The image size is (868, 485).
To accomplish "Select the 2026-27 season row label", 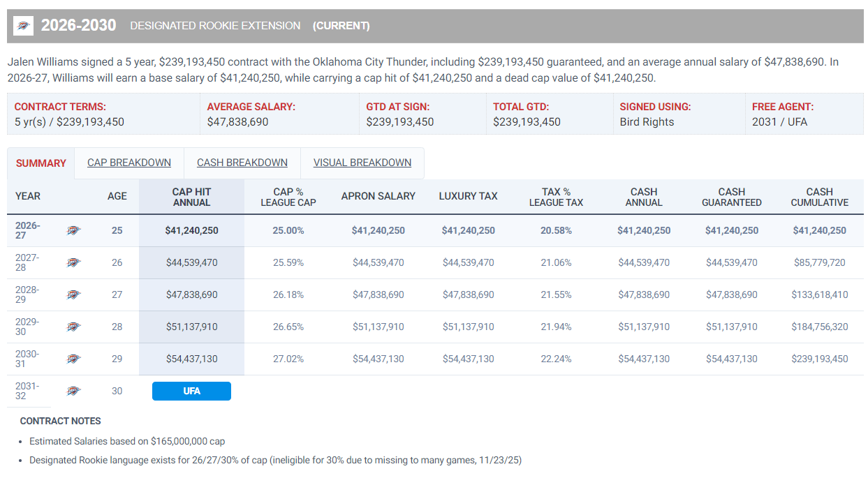I will (28, 230).
